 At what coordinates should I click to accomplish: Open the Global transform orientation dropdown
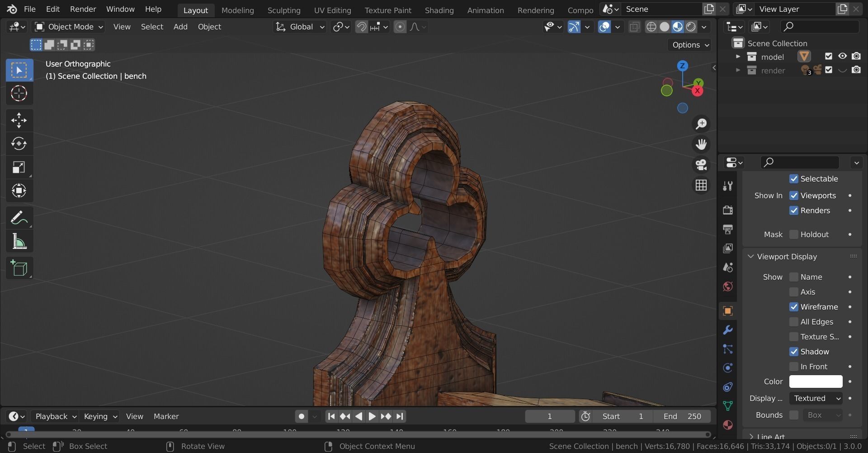300,27
